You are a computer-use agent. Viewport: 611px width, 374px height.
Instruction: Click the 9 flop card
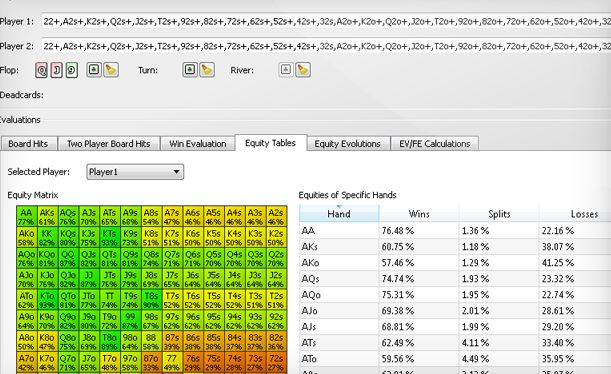(72, 71)
